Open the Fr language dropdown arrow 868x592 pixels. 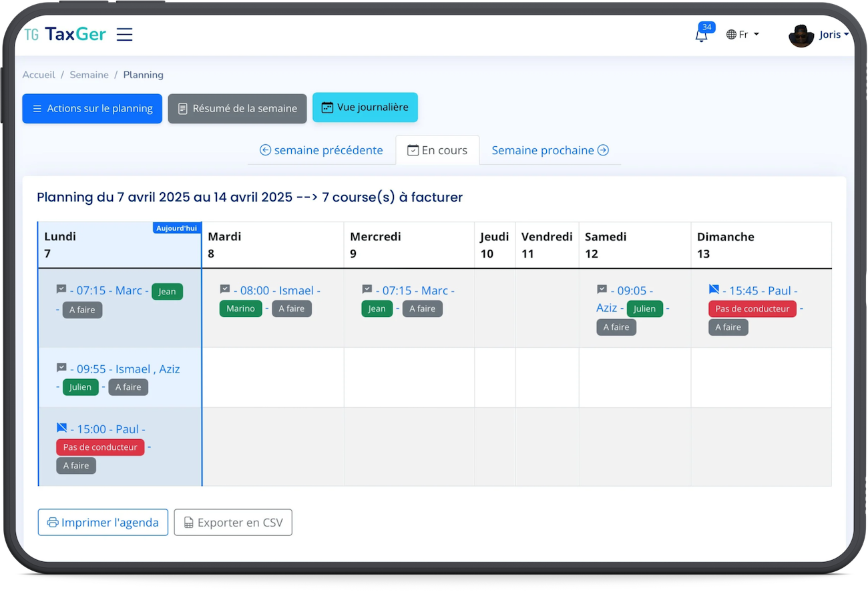(756, 35)
